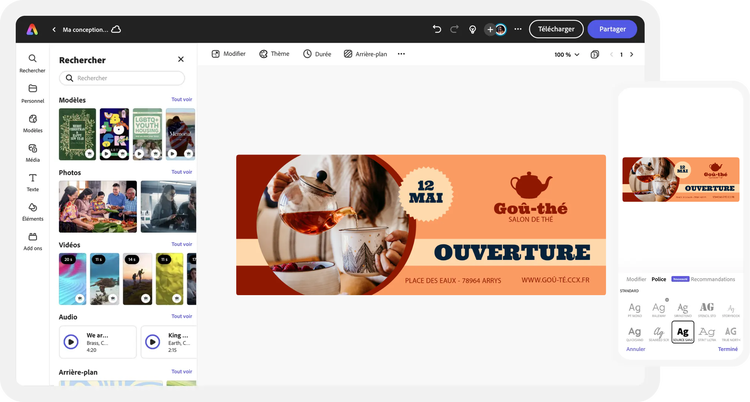
Task: Select the 20 s blue wave video
Action: coord(73,279)
